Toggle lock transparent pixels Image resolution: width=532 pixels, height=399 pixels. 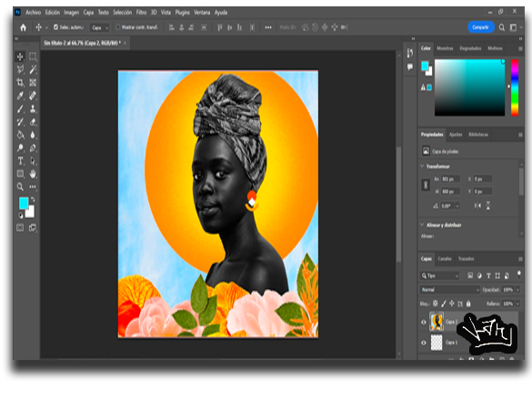click(x=436, y=304)
